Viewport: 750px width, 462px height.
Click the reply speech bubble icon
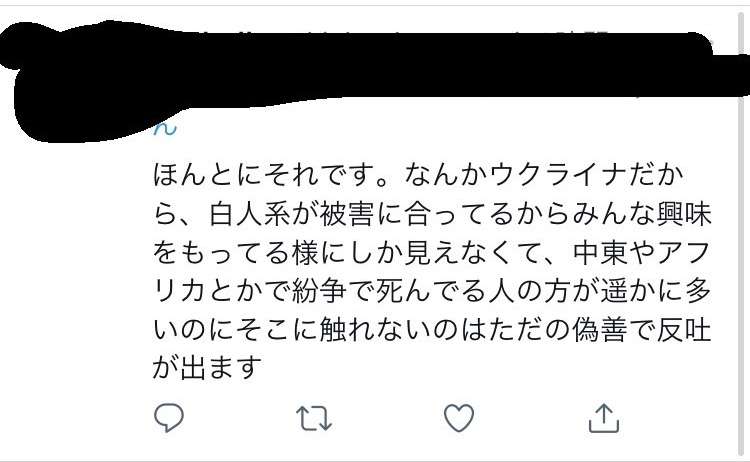tap(169, 418)
